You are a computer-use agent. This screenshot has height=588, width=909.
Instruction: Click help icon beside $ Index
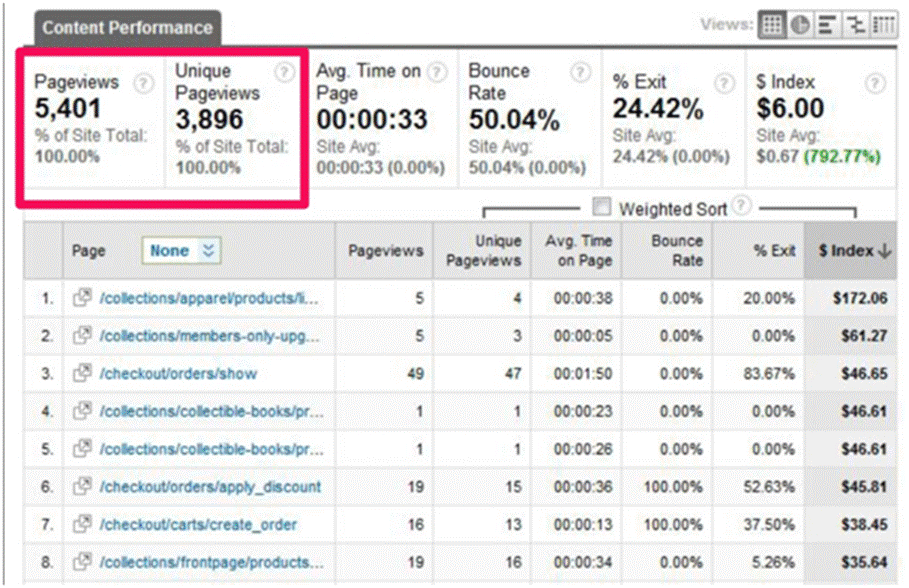tap(876, 83)
